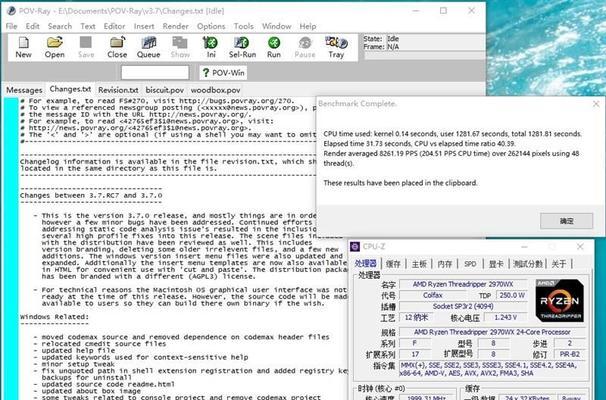Image resolution: width=606 pixels, height=400 pixels.
Task: Click the 'Windows Related:' line in editor
Action: [x=54, y=317]
